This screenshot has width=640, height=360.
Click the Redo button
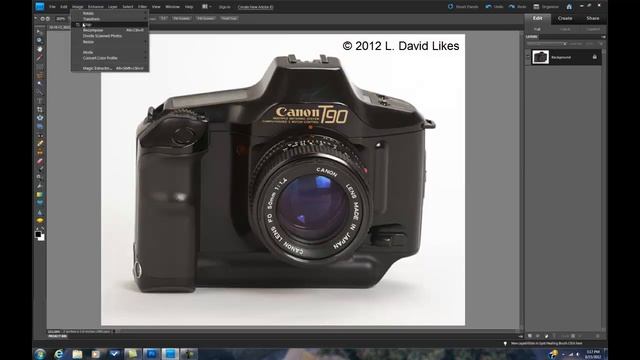pos(518,7)
